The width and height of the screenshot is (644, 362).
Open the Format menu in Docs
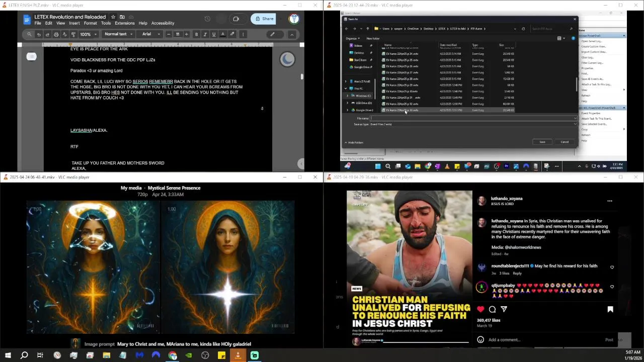(x=91, y=23)
